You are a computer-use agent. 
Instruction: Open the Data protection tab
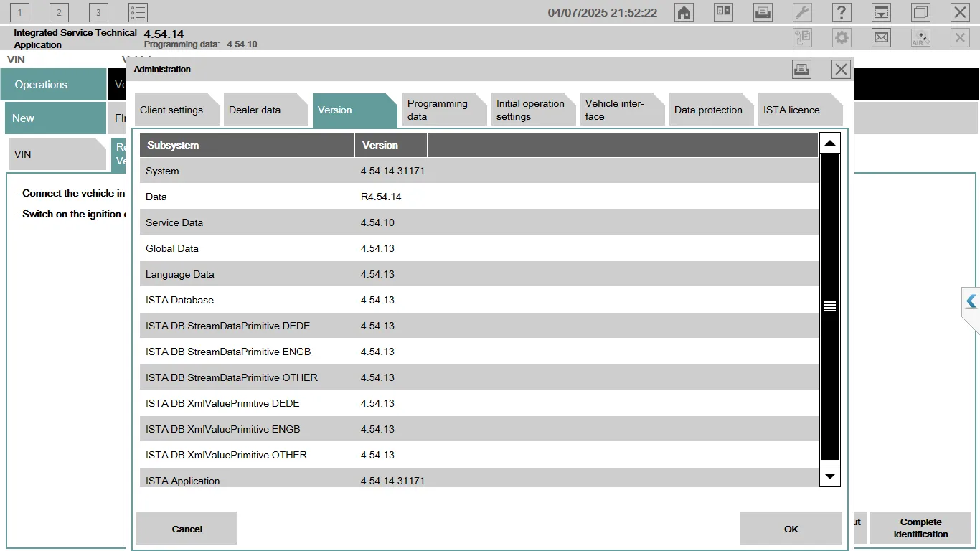pyautogui.click(x=710, y=110)
